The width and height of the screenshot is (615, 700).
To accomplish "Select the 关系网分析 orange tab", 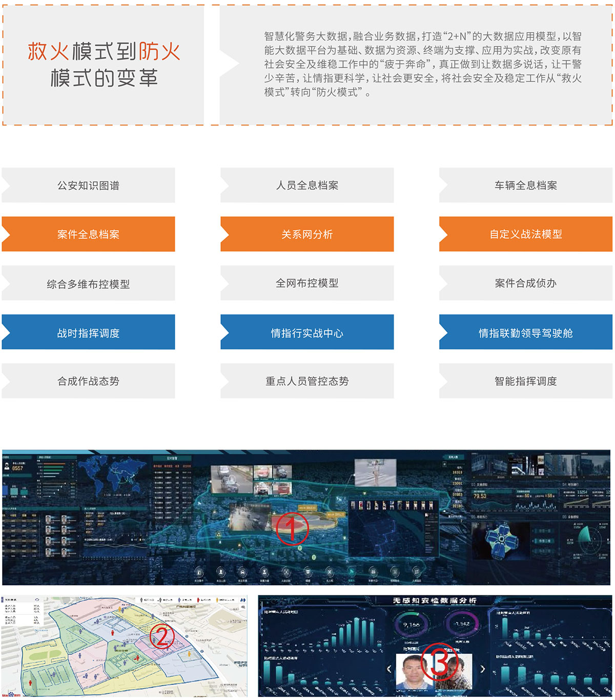I will [307, 234].
